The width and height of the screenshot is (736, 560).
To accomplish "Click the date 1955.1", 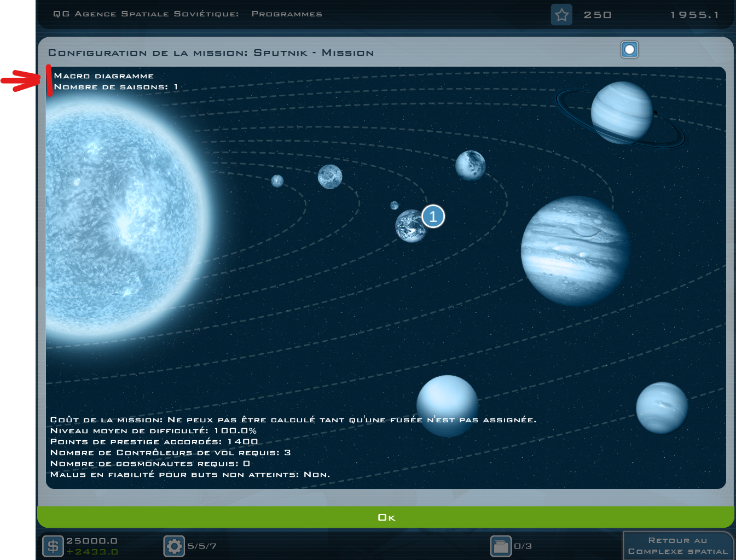I will coord(694,15).
